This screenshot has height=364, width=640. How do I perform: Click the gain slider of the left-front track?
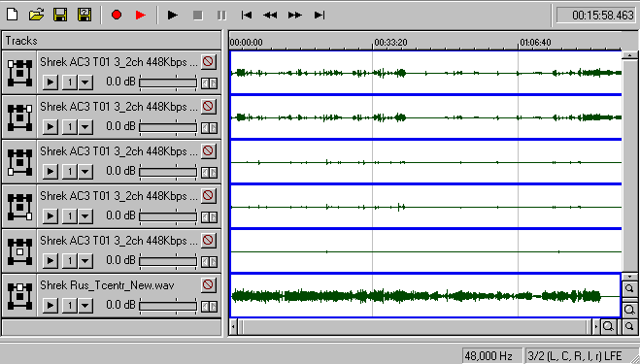(168, 83)
